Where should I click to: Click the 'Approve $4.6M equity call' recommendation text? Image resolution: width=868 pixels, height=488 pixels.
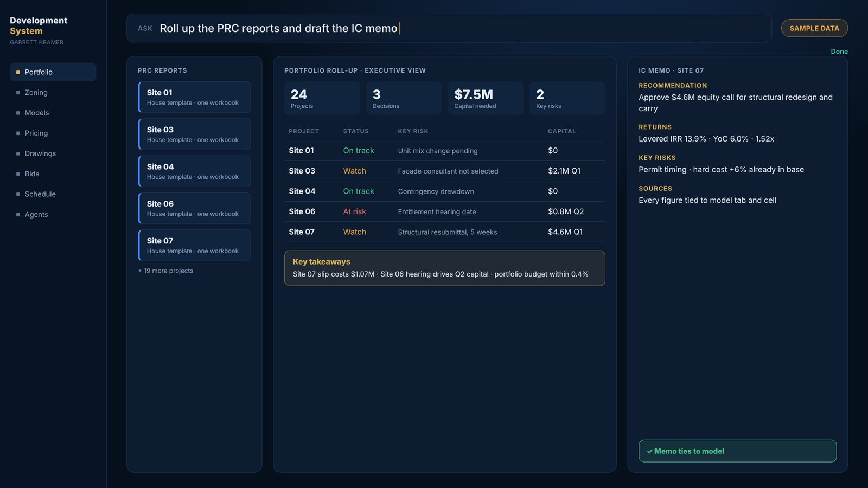[x=736, y=103]
